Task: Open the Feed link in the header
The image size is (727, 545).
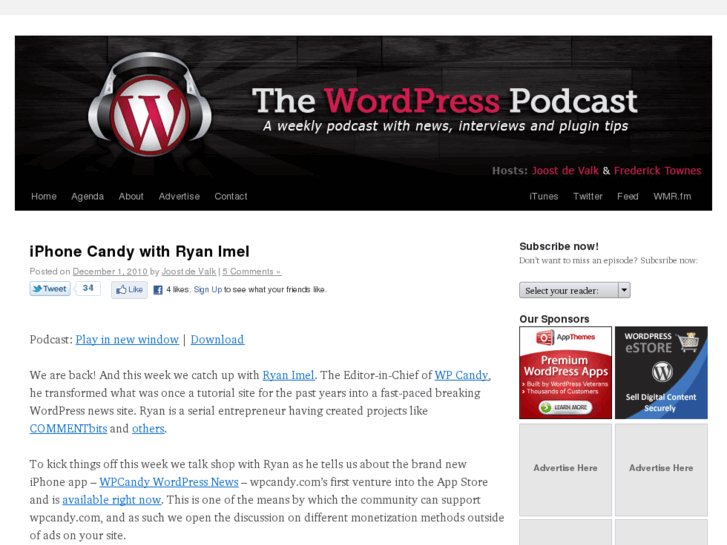Action: tap(627, 196)
